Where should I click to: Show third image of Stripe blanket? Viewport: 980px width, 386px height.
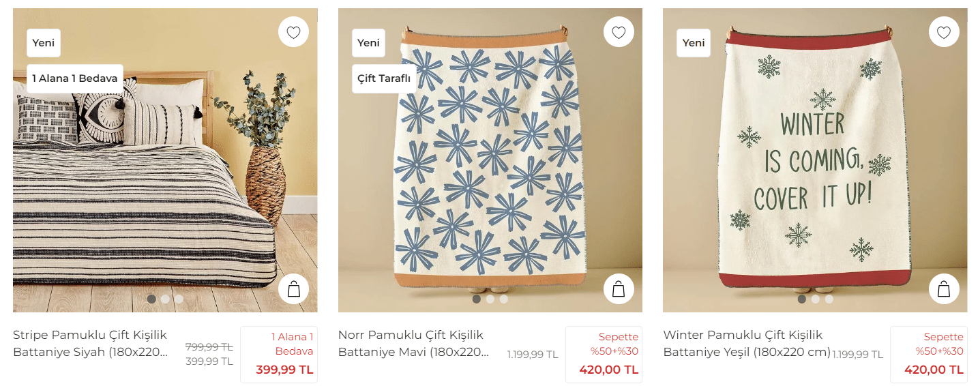(x=179, y=299)
